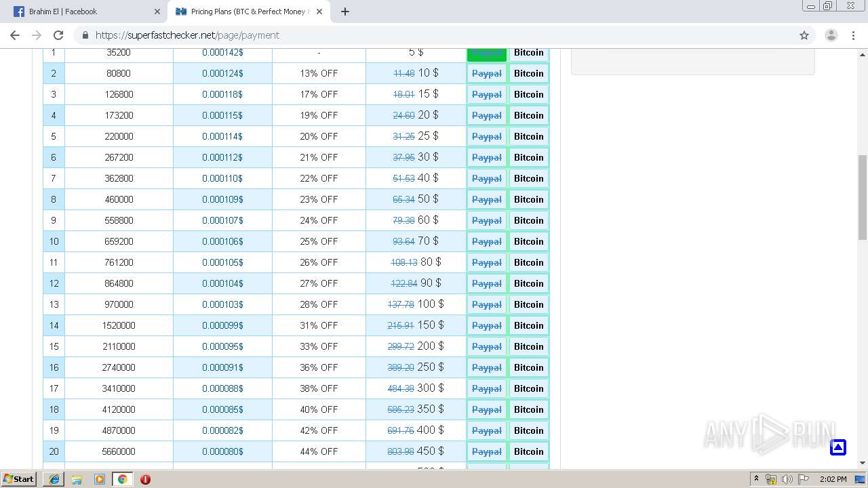Choose Paypal for the 40 $ plan
The height and width of the screenshot is (488, 868).
487,178
